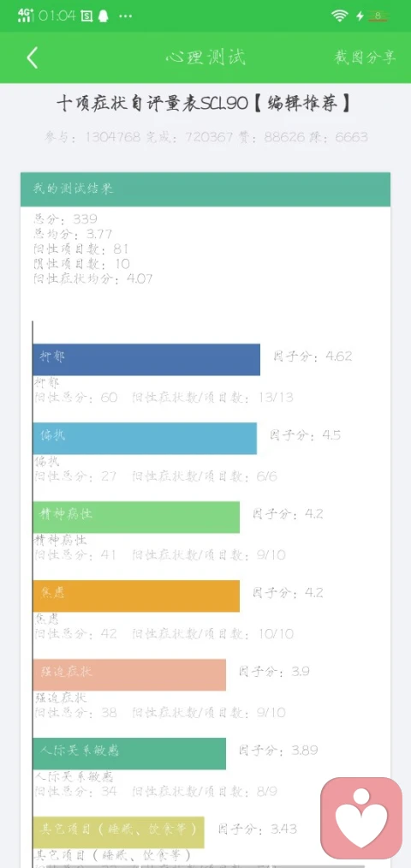This screenshot has height=868, width=411.
Task: Tap the back arrow in header
Action: [x=32, y=57]
